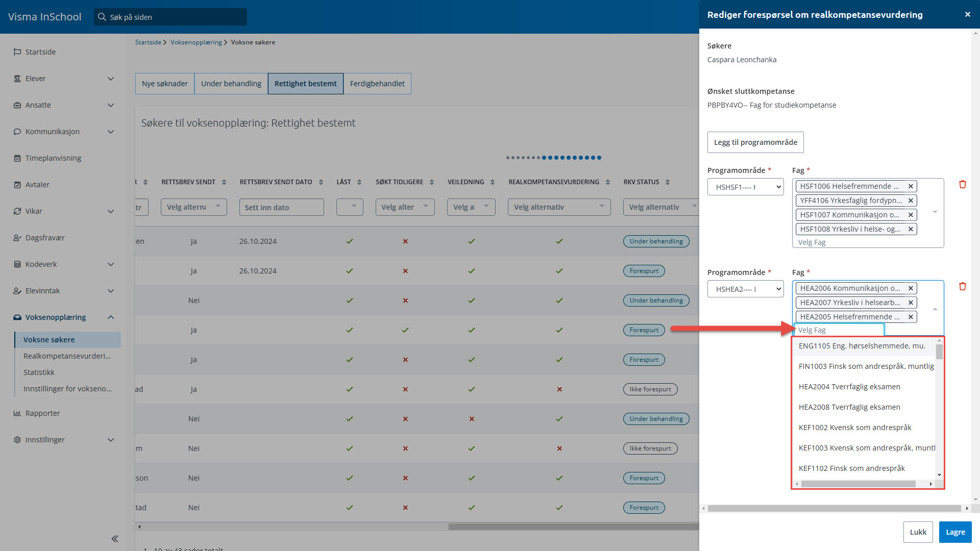
Task: Switch to Ferdigbehandlet tab
Action: pyautogui.click(x=377, y=84)
